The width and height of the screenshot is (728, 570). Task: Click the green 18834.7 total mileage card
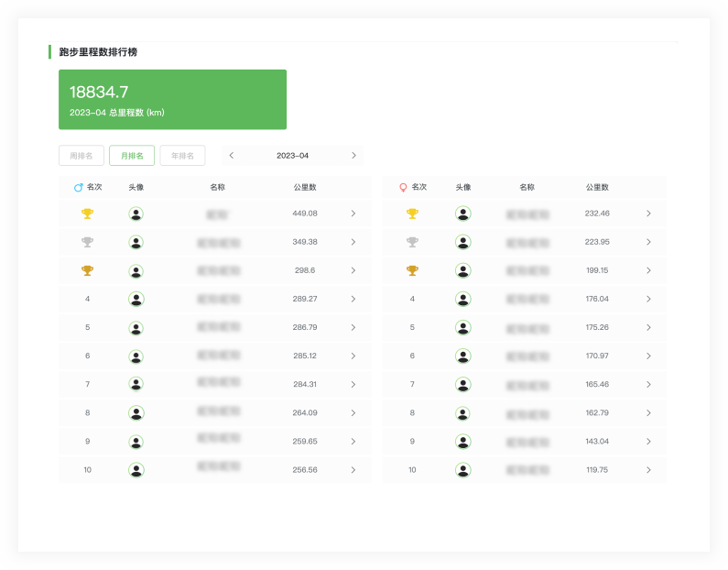coord(172,100)
